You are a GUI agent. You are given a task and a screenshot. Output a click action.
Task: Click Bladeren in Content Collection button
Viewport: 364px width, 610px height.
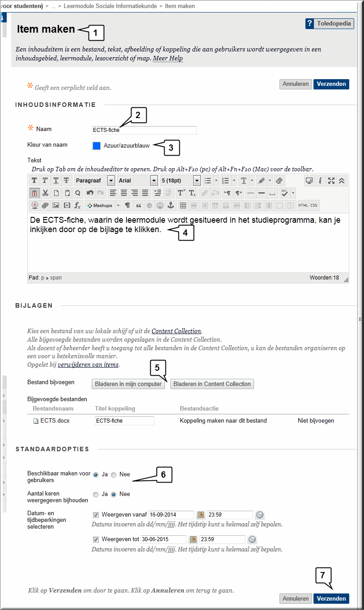point(212,384)
